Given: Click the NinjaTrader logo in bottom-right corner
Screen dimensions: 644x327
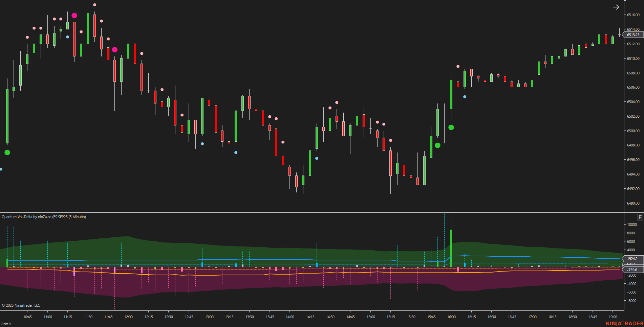Looking at the screenshot, I should [624, 324].
